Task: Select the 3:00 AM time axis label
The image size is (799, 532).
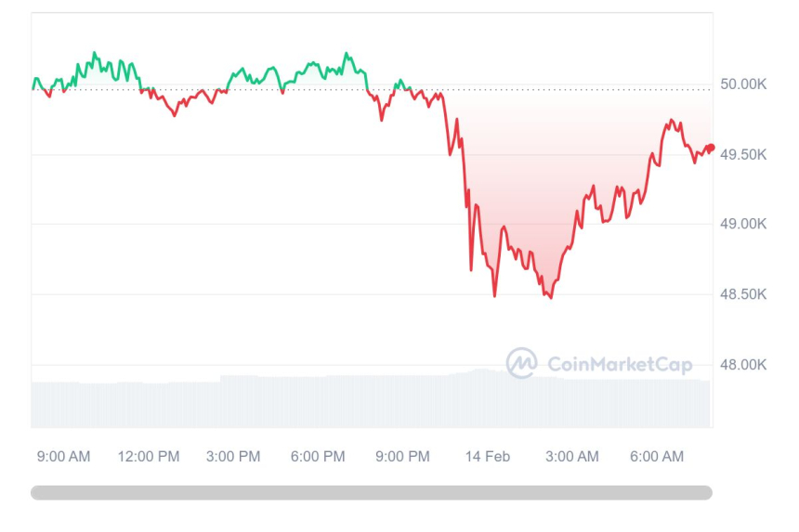Action: (x=571, y=456)
